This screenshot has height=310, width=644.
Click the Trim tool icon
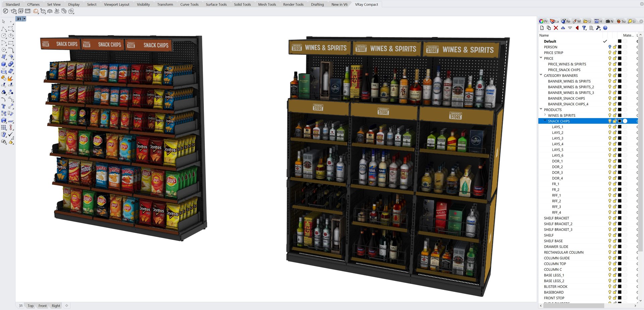click(x=4, y=85)
